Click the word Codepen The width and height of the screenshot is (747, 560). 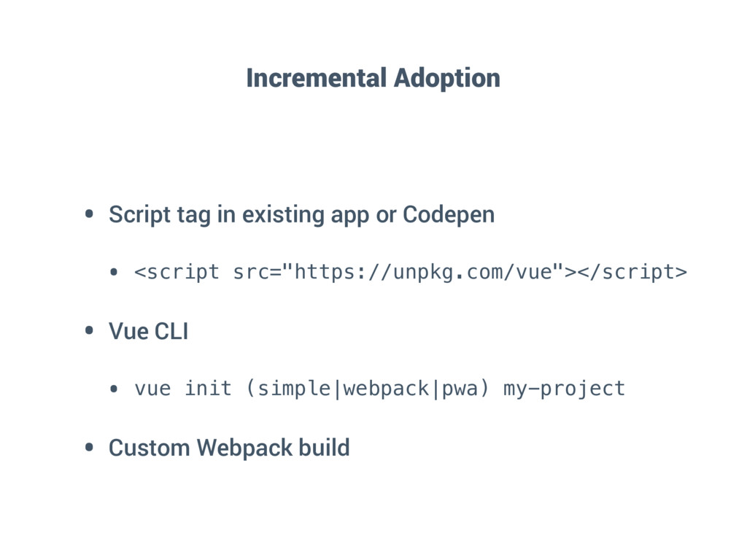click(x=449, y=215)
